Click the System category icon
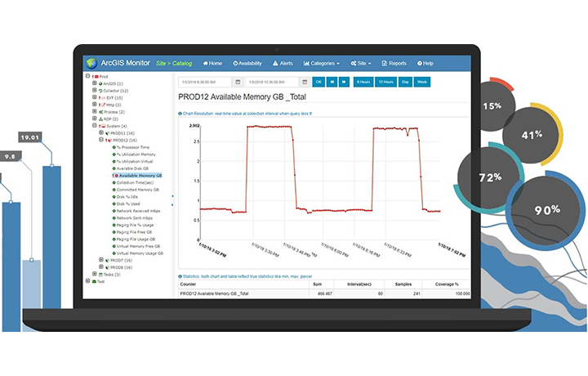This screenshot has height=376, width=588. (103, 126)
